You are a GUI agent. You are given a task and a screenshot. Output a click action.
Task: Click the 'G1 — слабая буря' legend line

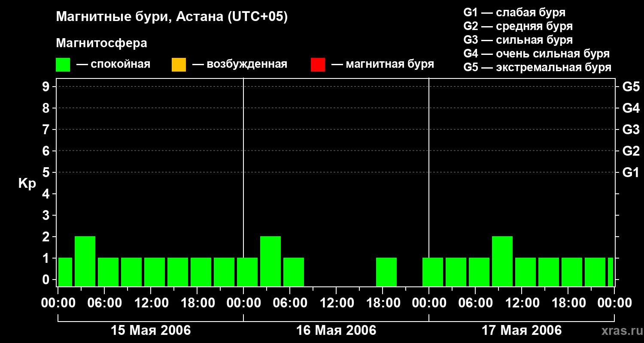point(514,12)
